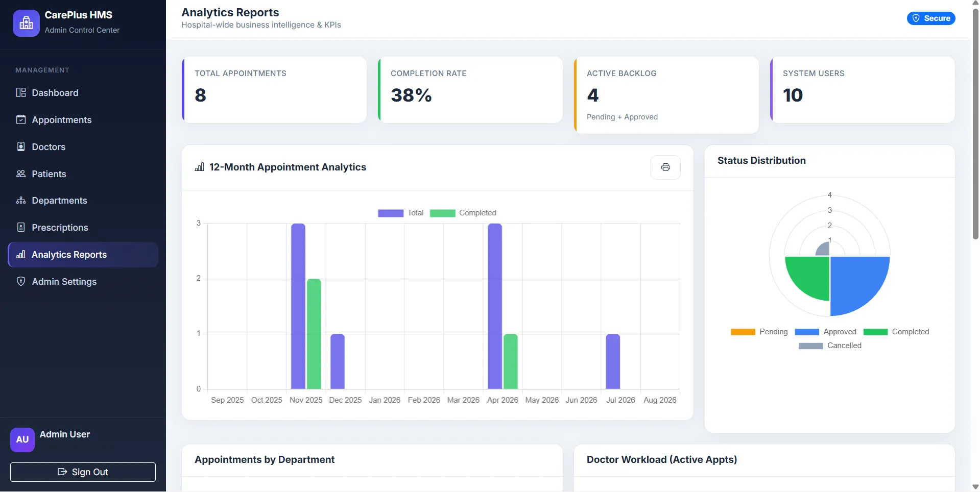
Task: Open the Departments section
Action: [x=83, y=200]
